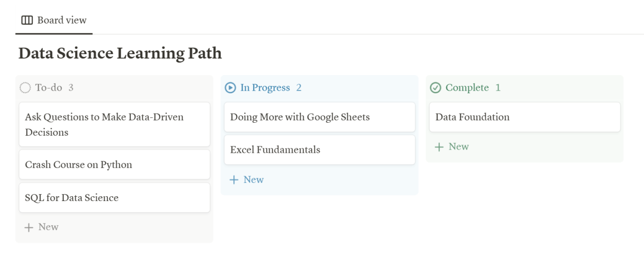Click the Complete checkmark status icon
The width and height of the screenshot is (644, 260).
tap(436, 87)
